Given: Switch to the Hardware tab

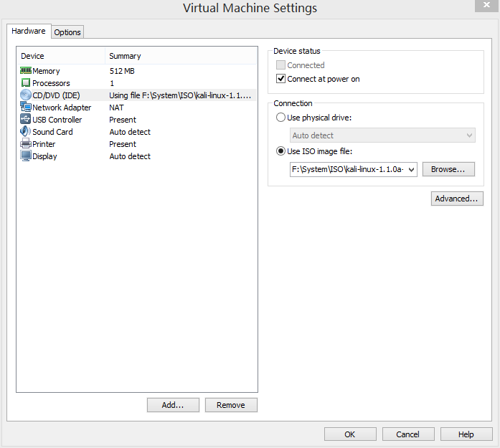Looking at the screenshot, I should click(29, 31).
